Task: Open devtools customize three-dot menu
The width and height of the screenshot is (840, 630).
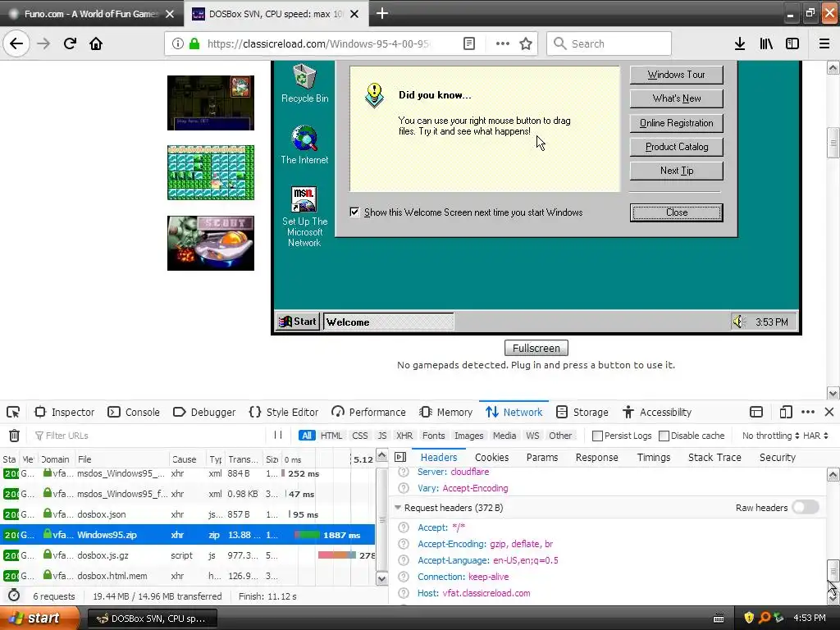Action: coord(808,412)
